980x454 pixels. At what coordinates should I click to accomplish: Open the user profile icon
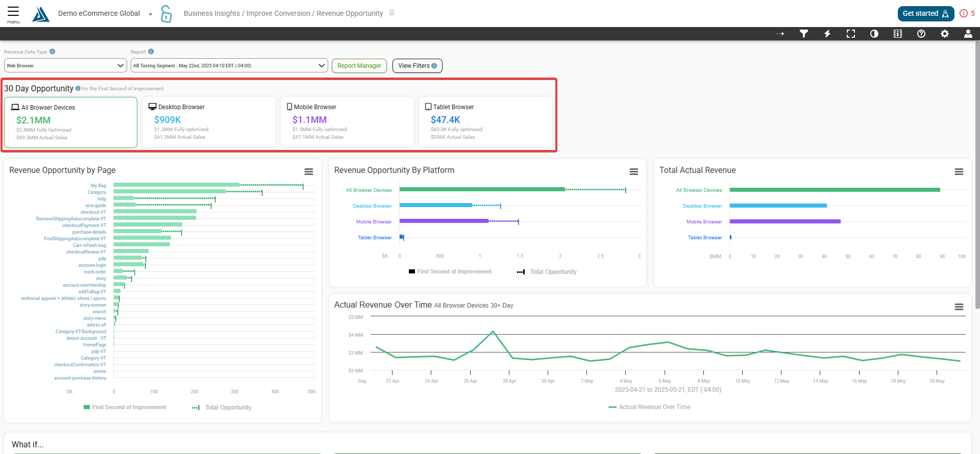pyautogui.click(x=968, y=34)
